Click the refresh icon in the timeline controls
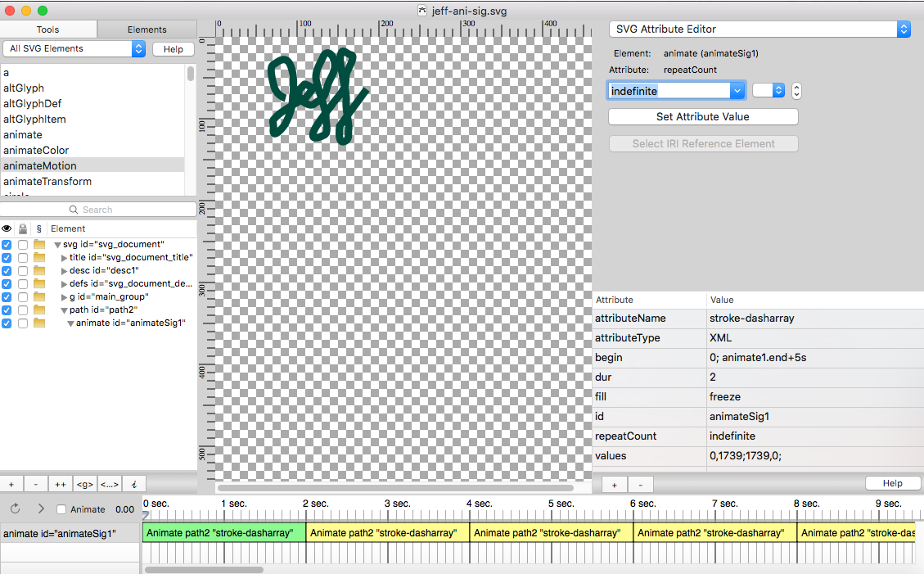Image resolution: width=924 pixels, height=574 pixels. [x=15, y=508]
